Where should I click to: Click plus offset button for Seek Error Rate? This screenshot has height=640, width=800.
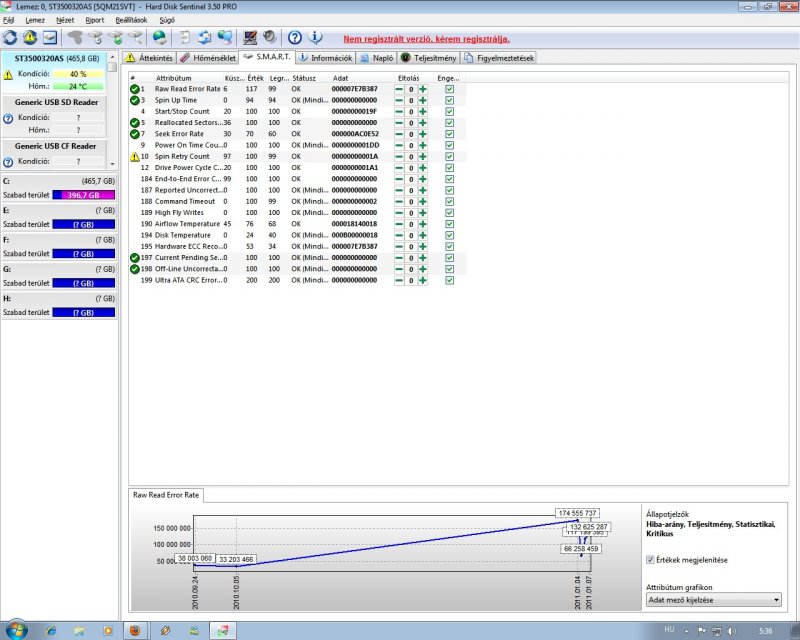pos(422,134)
